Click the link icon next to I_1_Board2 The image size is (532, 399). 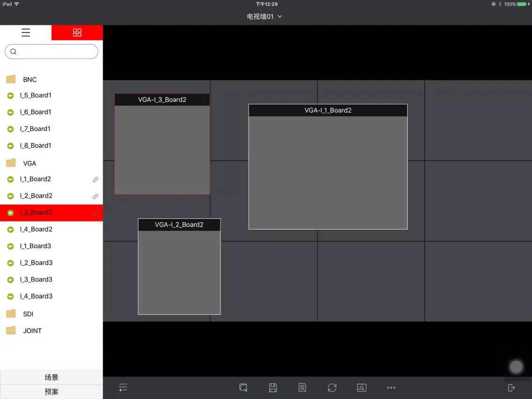click(x=96, y=179)
